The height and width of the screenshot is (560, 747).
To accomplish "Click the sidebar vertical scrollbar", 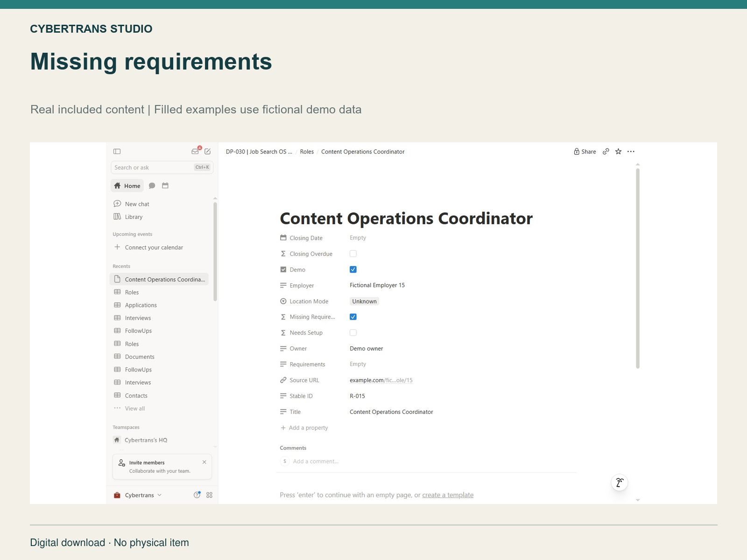I will [x=215, y=252].
